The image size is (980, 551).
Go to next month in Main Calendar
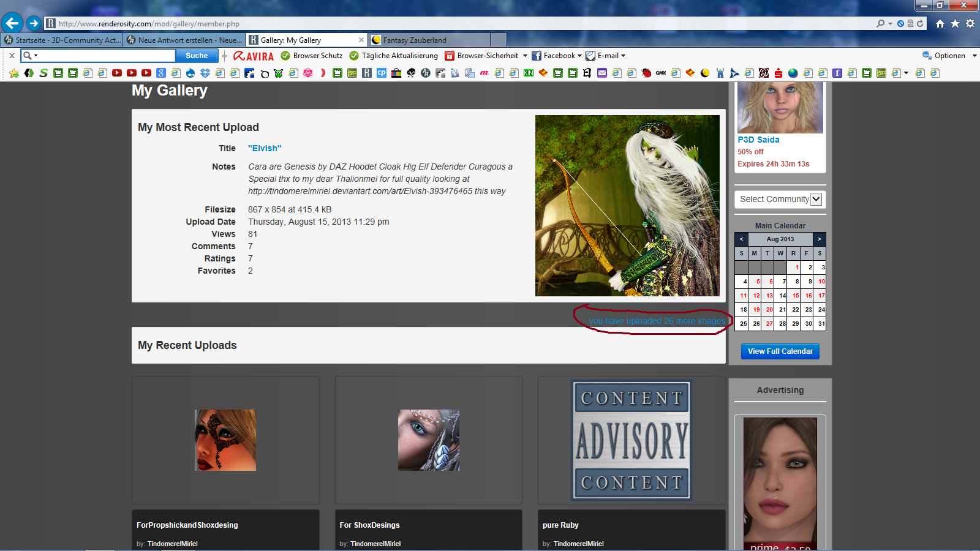pos(819,239)
